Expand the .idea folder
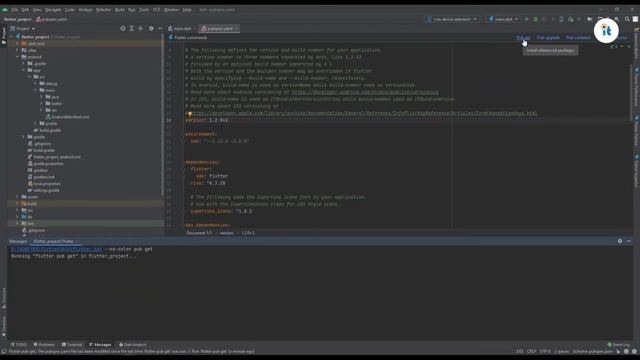Image resolution: width=640 pixels, height=360 pixels. 18,50
